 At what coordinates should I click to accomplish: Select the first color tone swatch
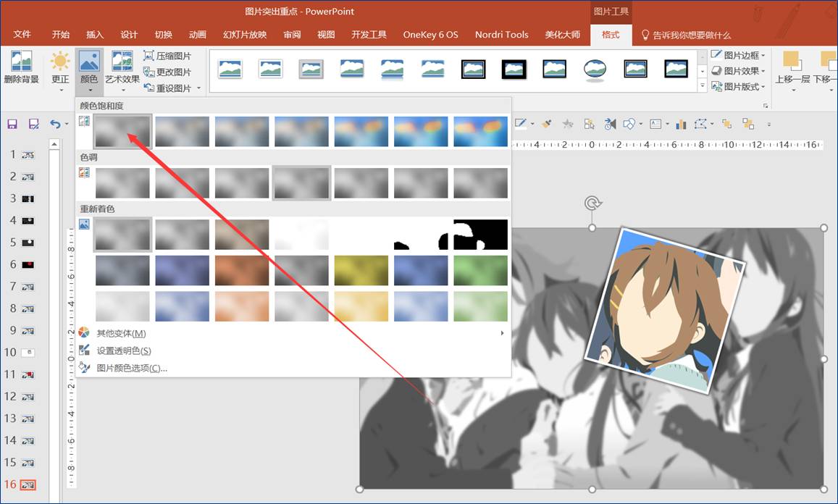point(122,182)
